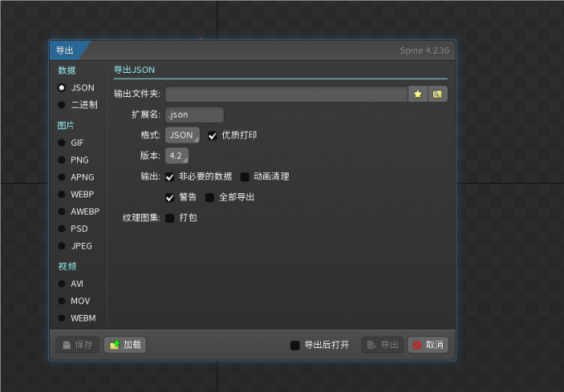Image resolution: width=564 pixels, height=392 pixels.
Task: Click the 加载 (load) button
Action: 125,345
